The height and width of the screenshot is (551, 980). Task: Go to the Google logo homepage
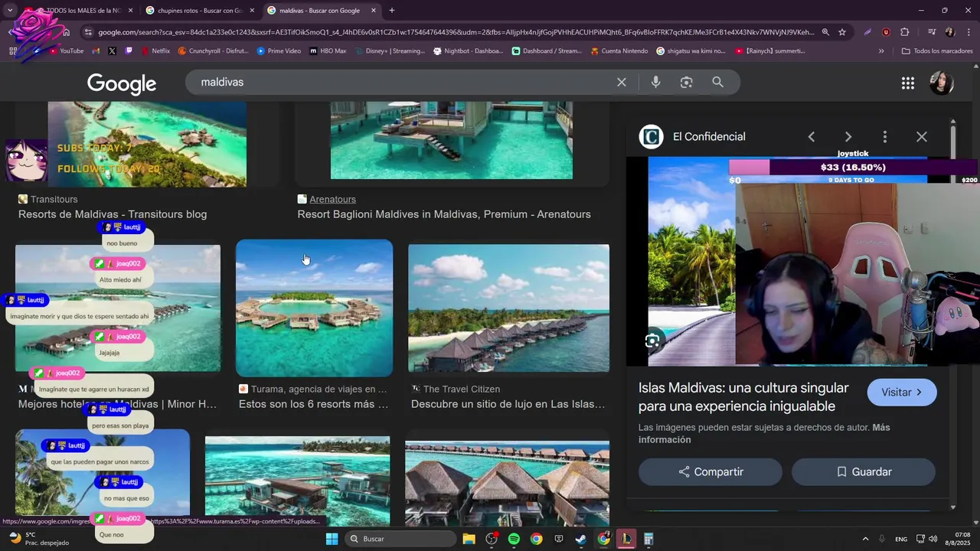(122, 83)
